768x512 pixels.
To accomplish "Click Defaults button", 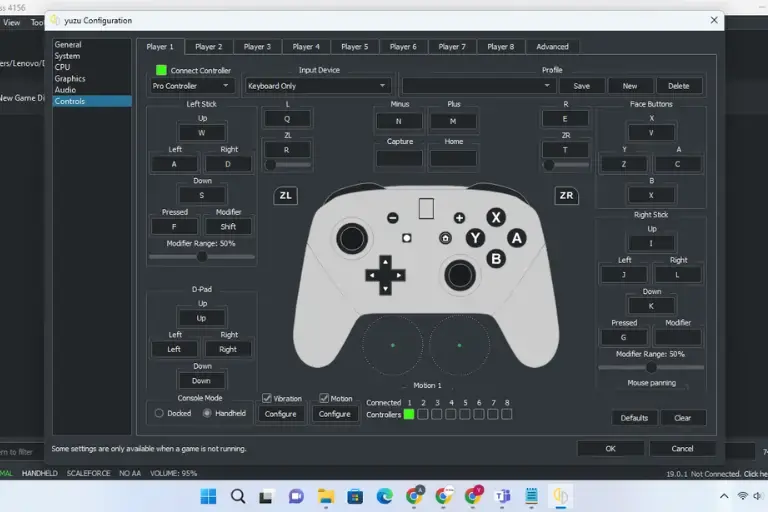I will [634, 418].
